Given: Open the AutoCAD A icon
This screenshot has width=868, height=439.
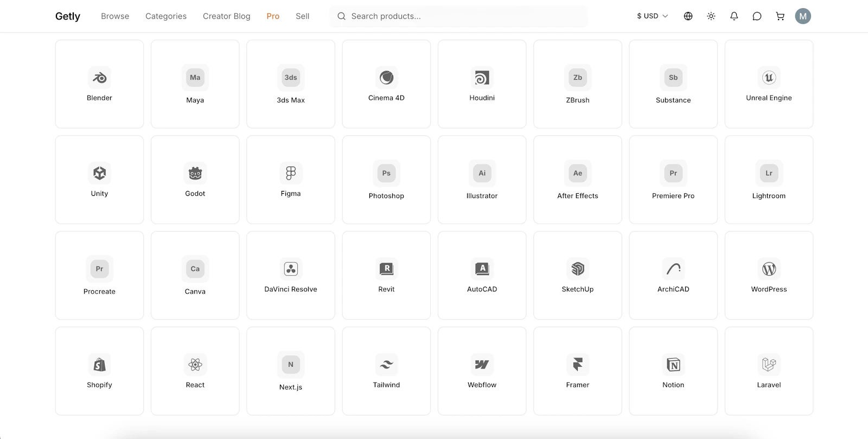Looking at the screenshot, I should [x=482, y=269].
